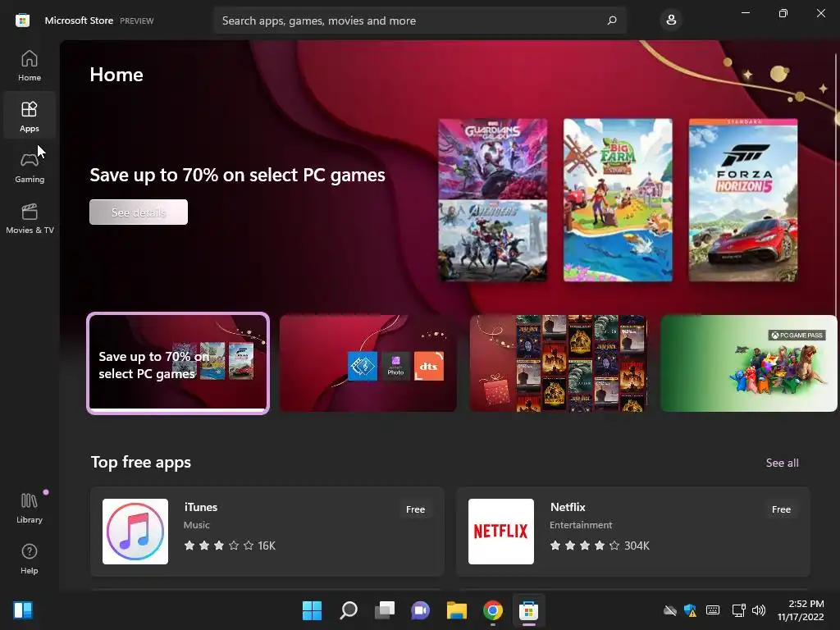Viewport: 840px width, 630px height.
Task: Select Guardians of the Galaxy game cover
Action: [x=493, y=158]
